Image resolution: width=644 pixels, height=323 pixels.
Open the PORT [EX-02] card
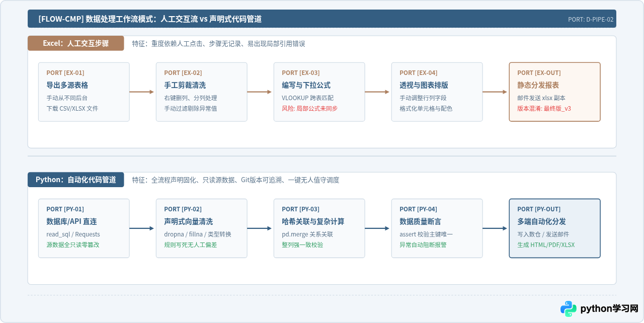(x=202, y=92)
